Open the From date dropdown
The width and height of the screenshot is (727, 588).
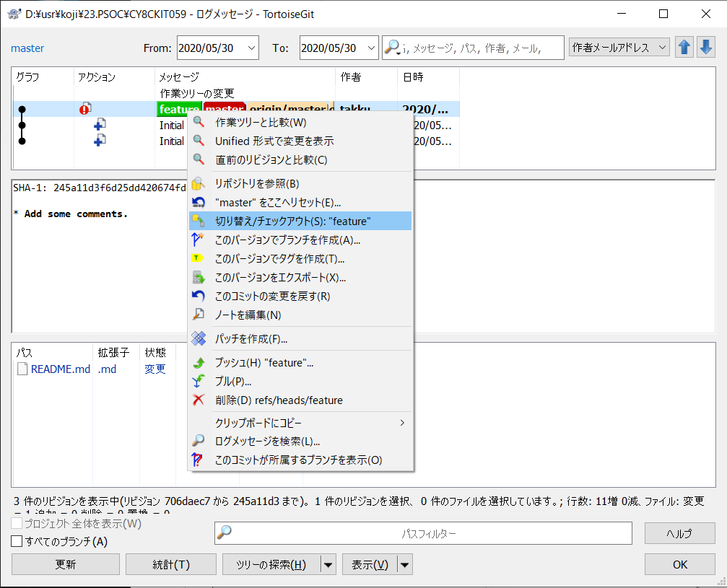point(251,48)
